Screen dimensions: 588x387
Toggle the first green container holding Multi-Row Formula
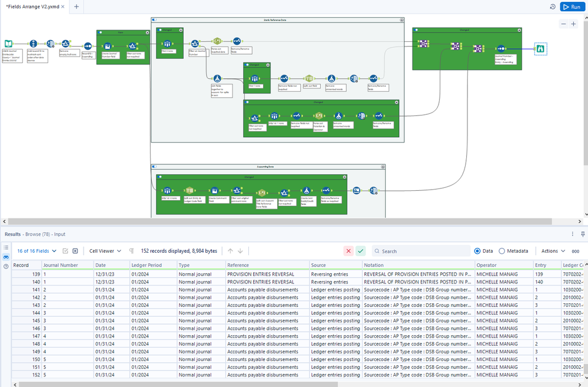coord(99,32)
